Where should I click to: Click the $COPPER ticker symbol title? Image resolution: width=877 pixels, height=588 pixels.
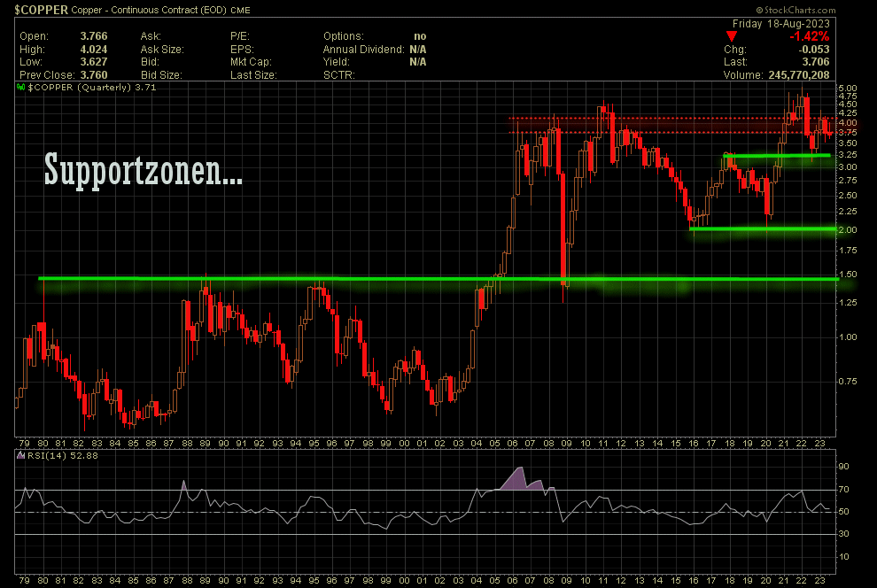point(42,10)
